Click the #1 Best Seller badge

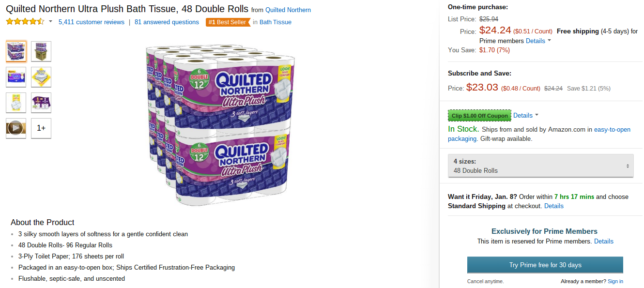228,22
